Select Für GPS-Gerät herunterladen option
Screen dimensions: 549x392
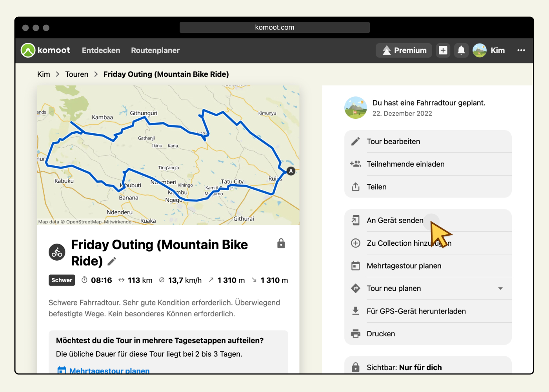click(428, 311)
